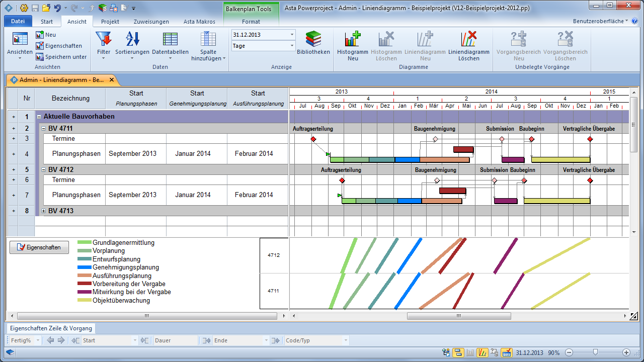This screenshot has width=644, height=362.
Task: Open Datentabellen tool
Action: coord(170,45)
